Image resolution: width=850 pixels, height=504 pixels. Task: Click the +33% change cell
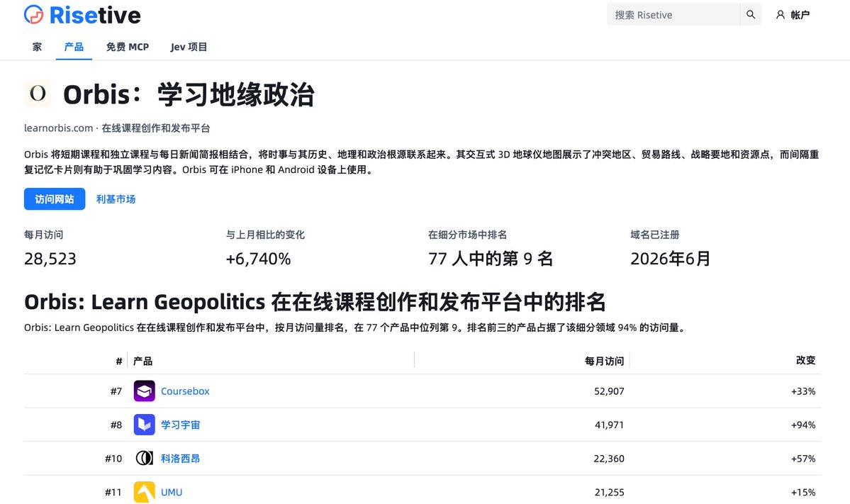coord(803,391)
